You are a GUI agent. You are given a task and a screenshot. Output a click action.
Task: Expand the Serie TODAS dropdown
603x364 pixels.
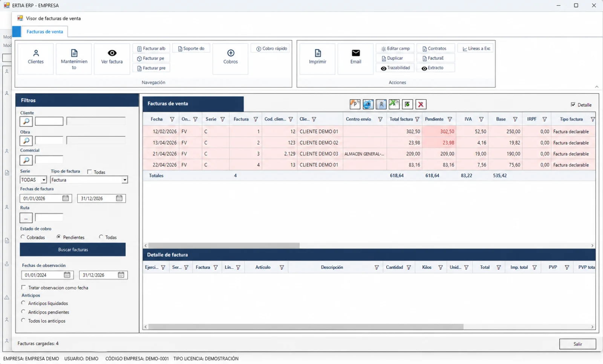44,180
